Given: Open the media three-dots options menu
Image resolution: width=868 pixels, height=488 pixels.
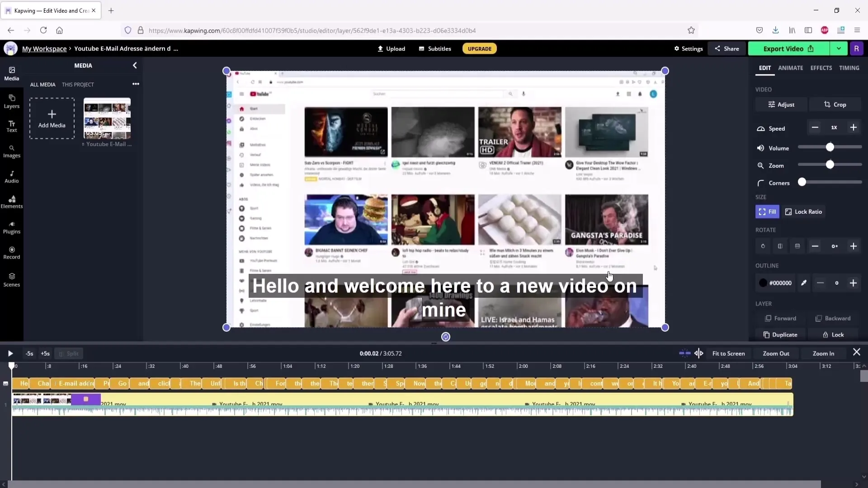Looking at the screenshot, I should 136,84.
